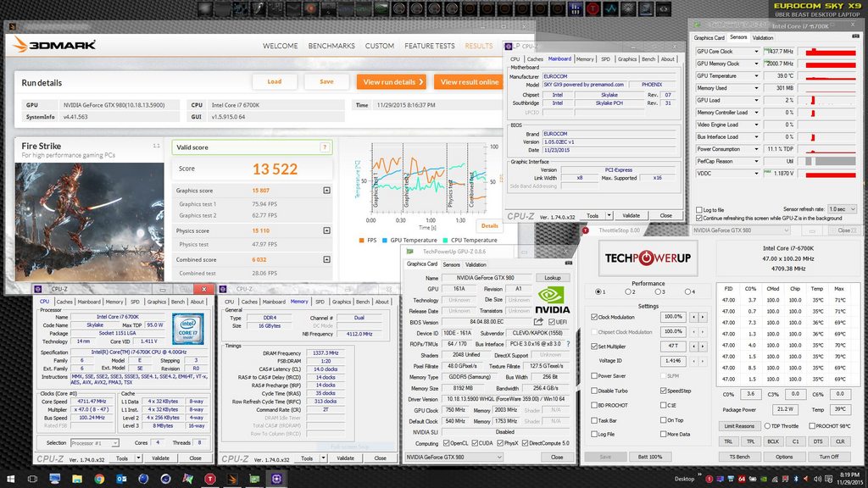Select Performance profile 4 radio button
Viewport: 868px width, 488px height.
pos(687,291)
